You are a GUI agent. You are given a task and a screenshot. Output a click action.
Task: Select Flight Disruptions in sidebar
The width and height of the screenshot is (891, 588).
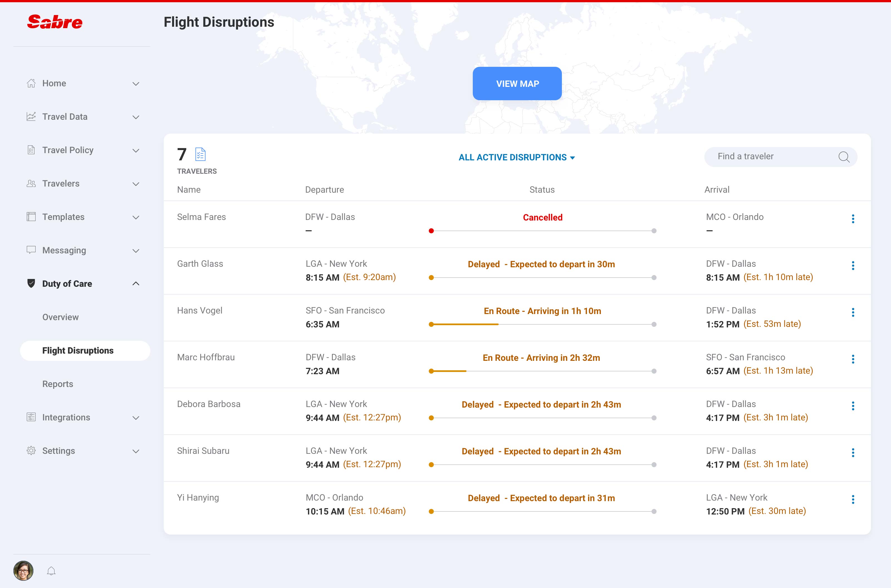(x=78, y=351)
